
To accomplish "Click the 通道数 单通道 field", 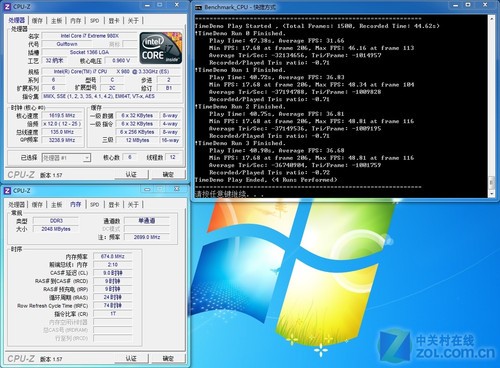I will tap(147, 221).
